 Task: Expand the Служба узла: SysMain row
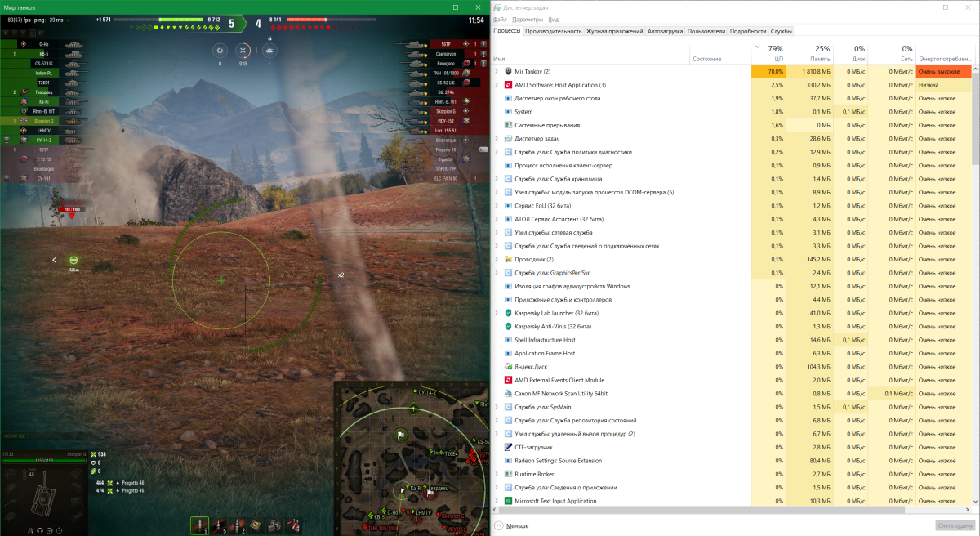click(497, 407)
